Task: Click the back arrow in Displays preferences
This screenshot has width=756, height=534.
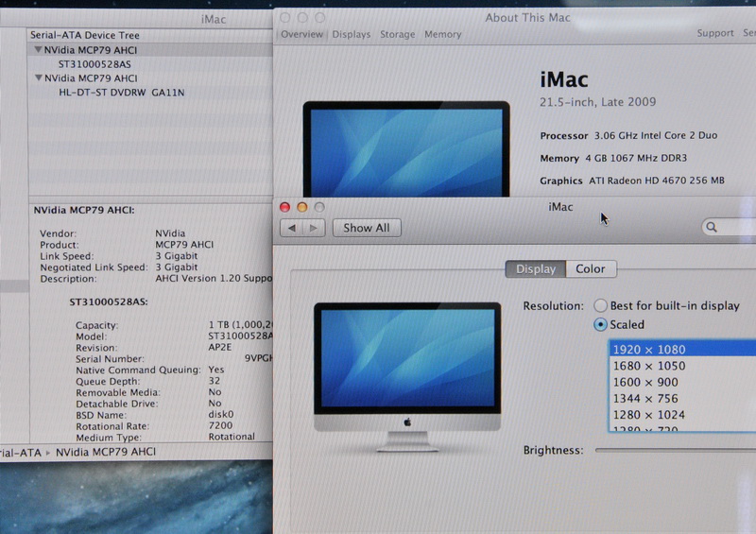Action: coord(292,228)
